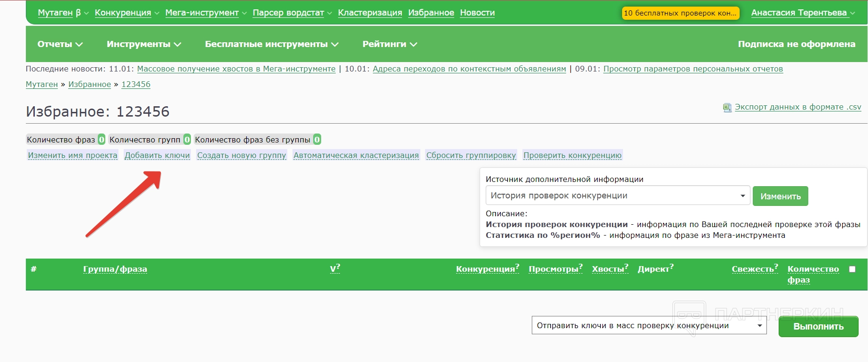Click Изменить имя проекта link

pyautogui.click(x=73, y=155)
